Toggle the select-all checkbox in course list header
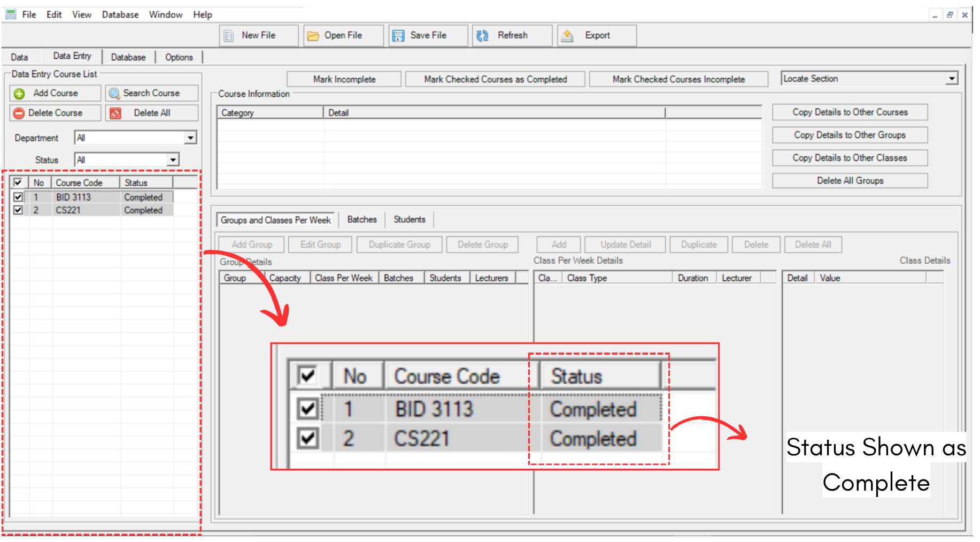Viewport: 980px width, 542px height. tap(18, 182)
